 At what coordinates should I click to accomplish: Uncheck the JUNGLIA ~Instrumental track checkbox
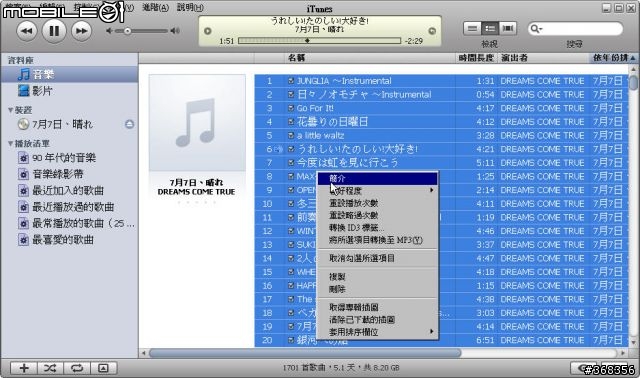pos(291,81)
